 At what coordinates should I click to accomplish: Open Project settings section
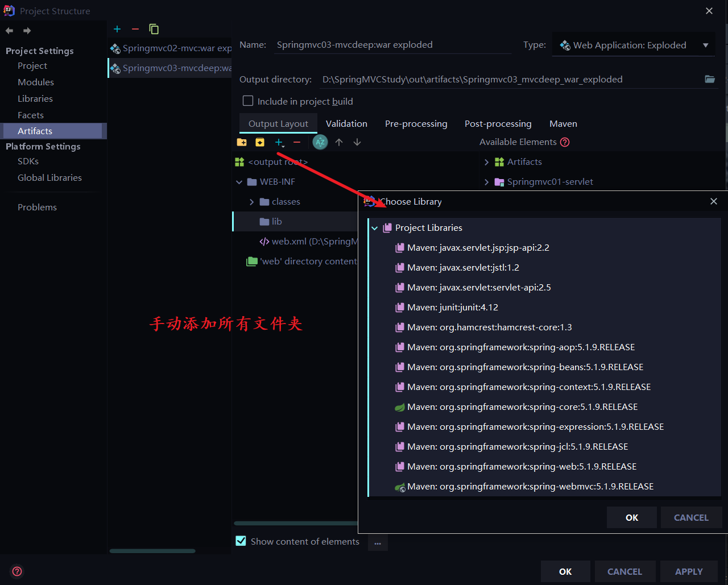pyautogui.click(x=32, y=66)
